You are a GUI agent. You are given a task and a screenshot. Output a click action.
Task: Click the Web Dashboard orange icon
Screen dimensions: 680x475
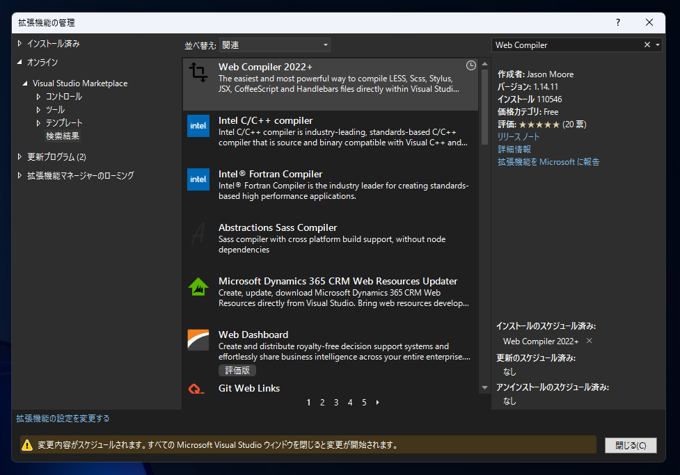pyautogui.click(x=198, y=340)
